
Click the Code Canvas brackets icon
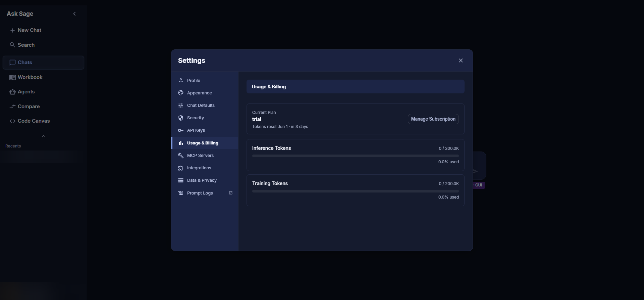tap(12, 121)
